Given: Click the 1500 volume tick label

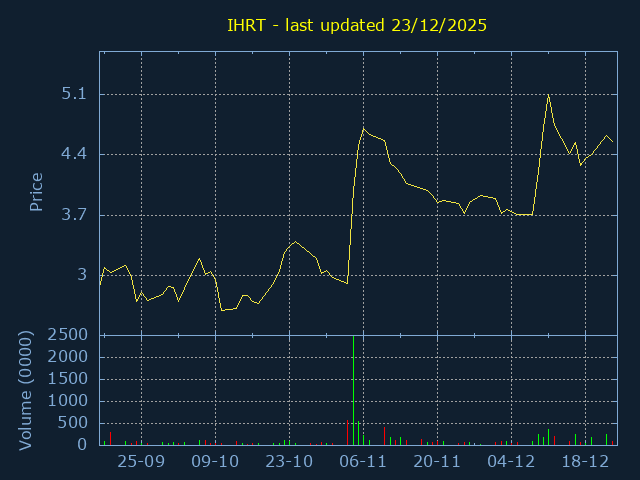Looking at the screenshot, I should (x=68, y=379).
